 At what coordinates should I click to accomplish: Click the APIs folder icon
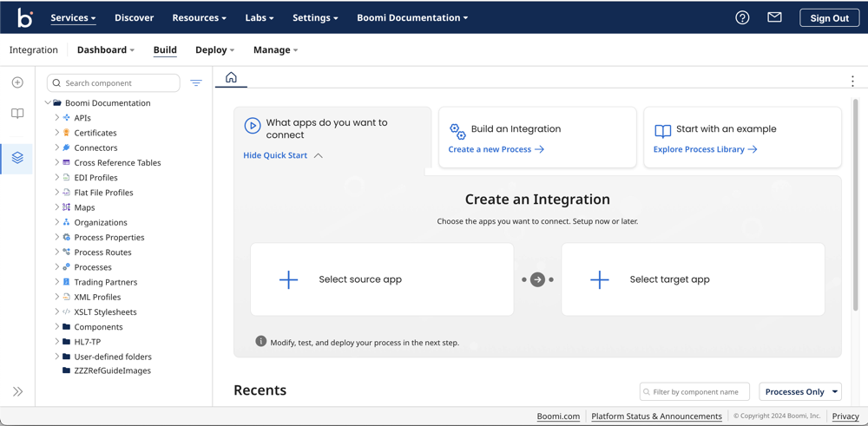click(67, 118)
